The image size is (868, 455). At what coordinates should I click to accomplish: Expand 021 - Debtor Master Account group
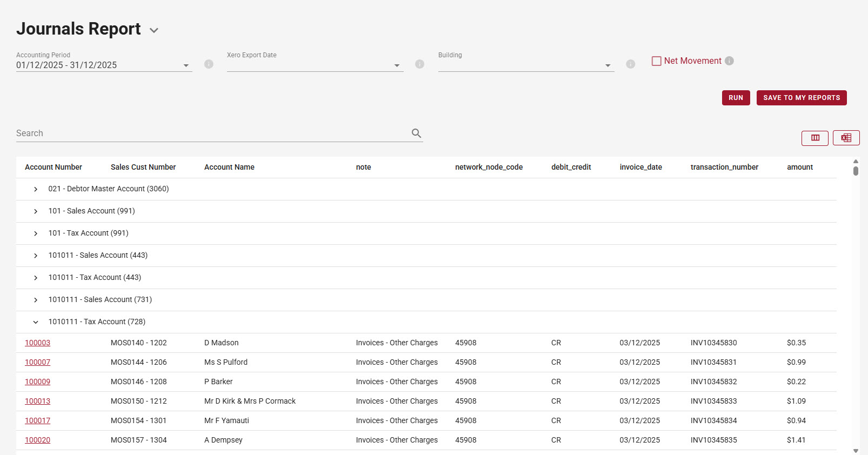[x=36, y=189]
